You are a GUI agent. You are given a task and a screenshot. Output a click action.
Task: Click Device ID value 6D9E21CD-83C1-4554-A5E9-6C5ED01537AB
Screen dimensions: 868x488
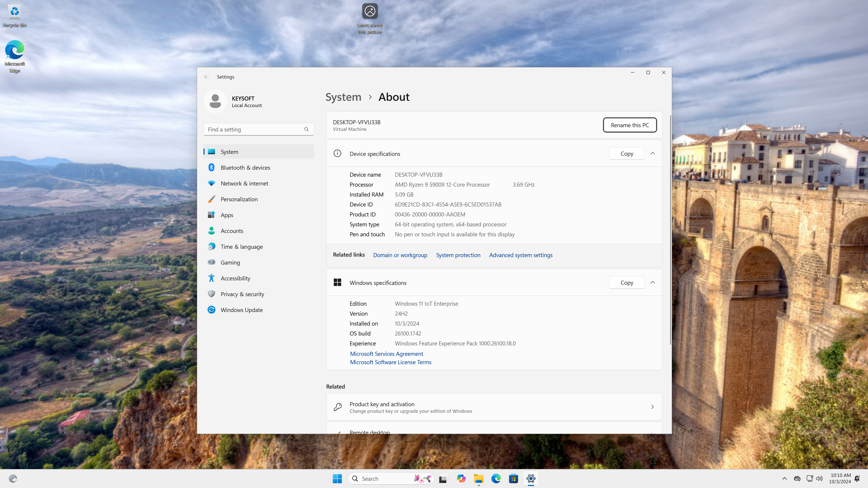click(448, 204)
